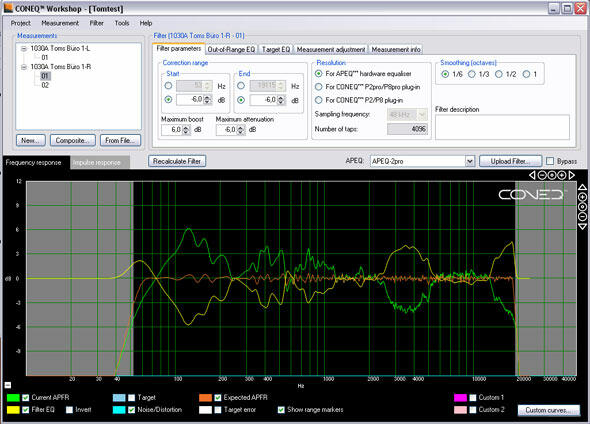The width and height of the screenshot is (590, 424).
Task: Select 1/3 octave smoothing
Action: [472, 74]
